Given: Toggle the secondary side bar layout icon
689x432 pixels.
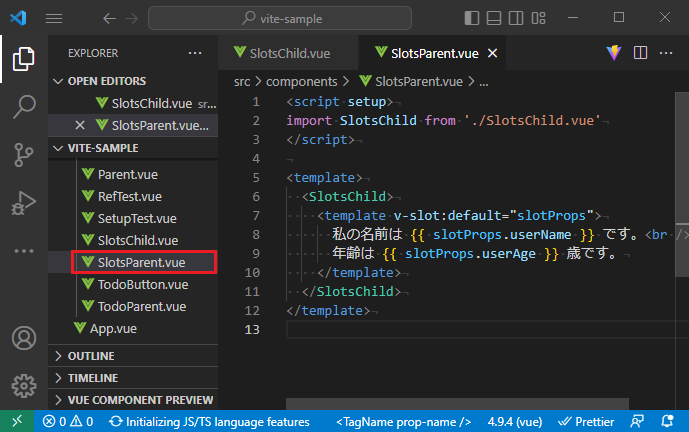Looking at the screenshot, I should point(516,18).
